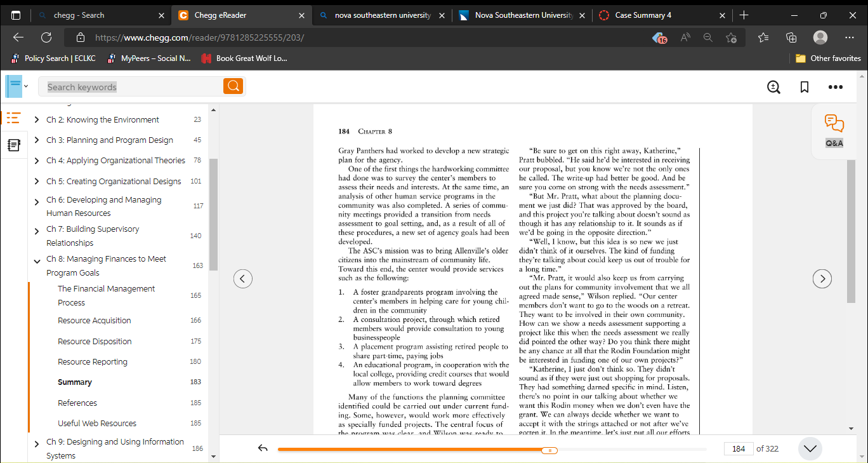Switch to the chegg - Search tab
The width and height of the screenshot is (868, 463).
[x=102, y=15]
